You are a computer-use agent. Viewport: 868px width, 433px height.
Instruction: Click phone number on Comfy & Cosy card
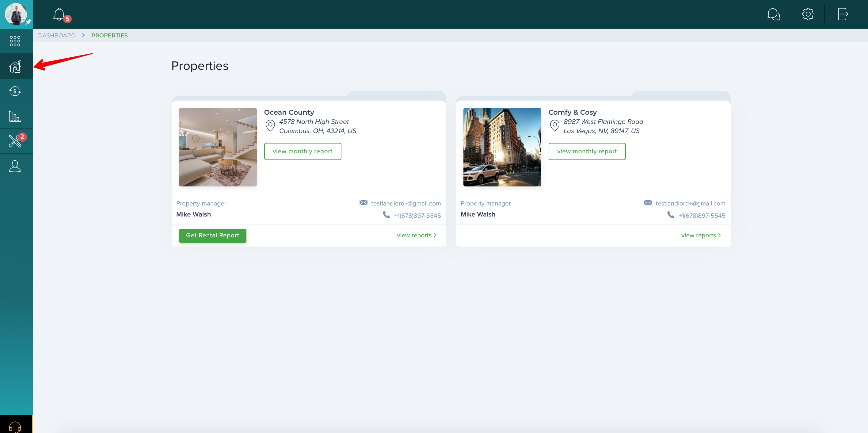(702, 216)
